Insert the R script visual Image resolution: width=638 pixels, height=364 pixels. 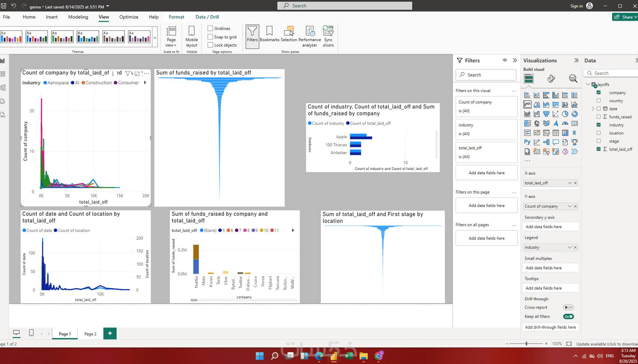(x=575, y=133)
